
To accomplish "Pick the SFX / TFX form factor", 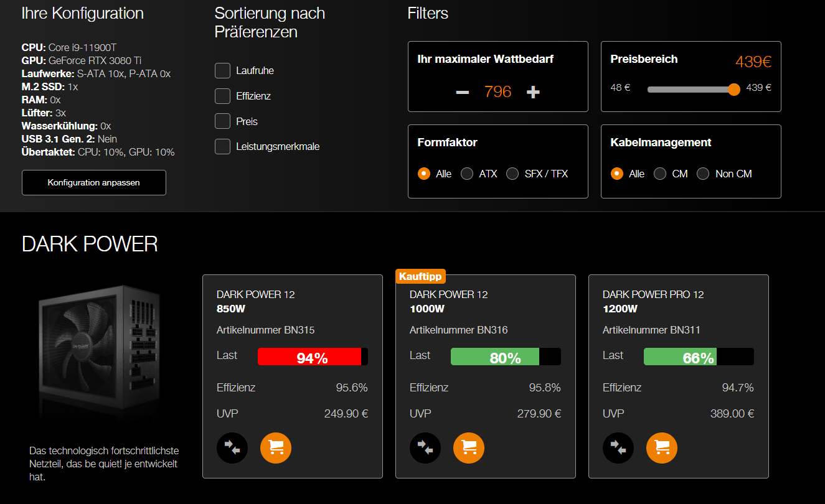I will coord(512,174).
